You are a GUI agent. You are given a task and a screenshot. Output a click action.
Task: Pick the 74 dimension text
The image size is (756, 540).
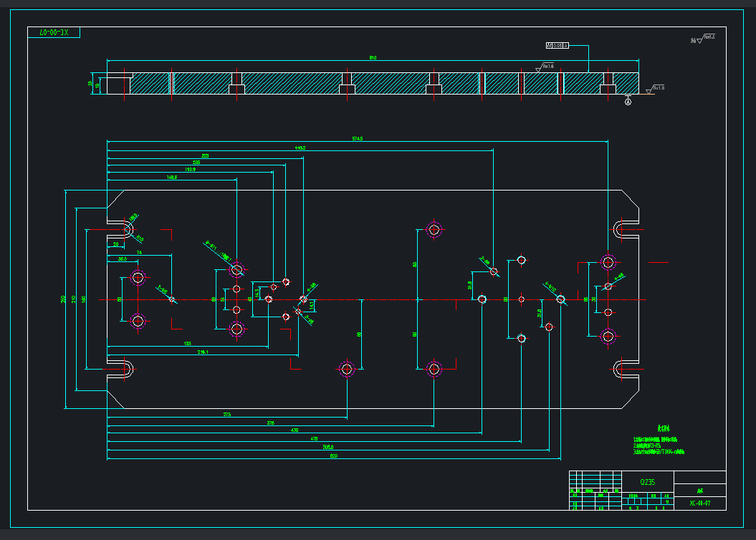tap(139, 252)
